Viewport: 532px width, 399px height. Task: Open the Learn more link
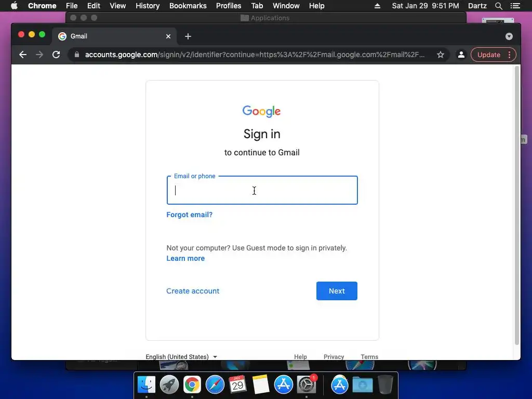(185, 258)
